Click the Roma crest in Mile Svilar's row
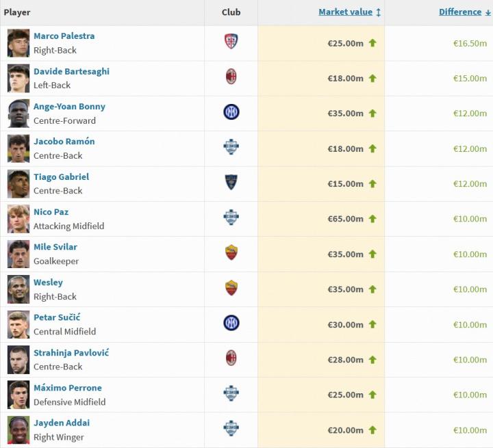Image resolution: width=493 pixels, height=448 pixels. click(x=231, y=253)
